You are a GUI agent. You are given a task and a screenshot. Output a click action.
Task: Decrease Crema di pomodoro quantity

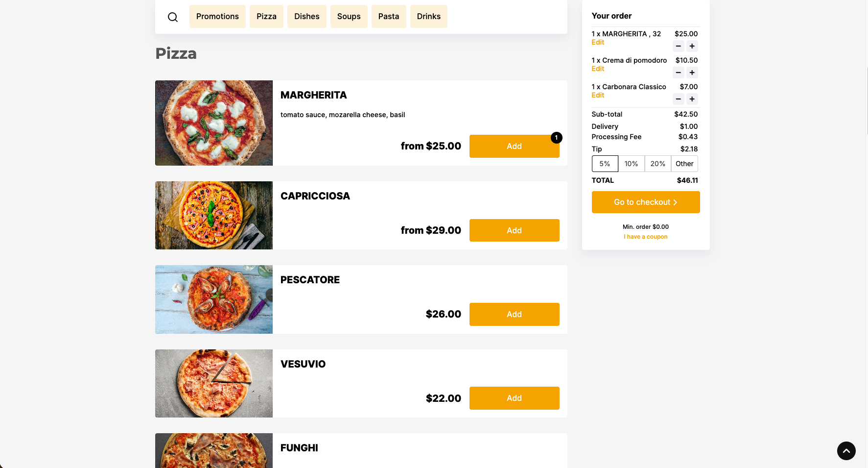coord(678,73)
